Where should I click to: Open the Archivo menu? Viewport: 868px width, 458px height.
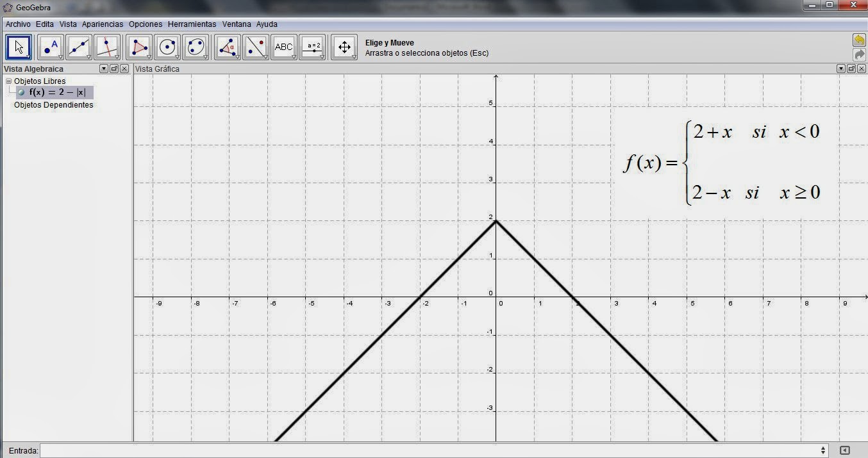(17, 24)
